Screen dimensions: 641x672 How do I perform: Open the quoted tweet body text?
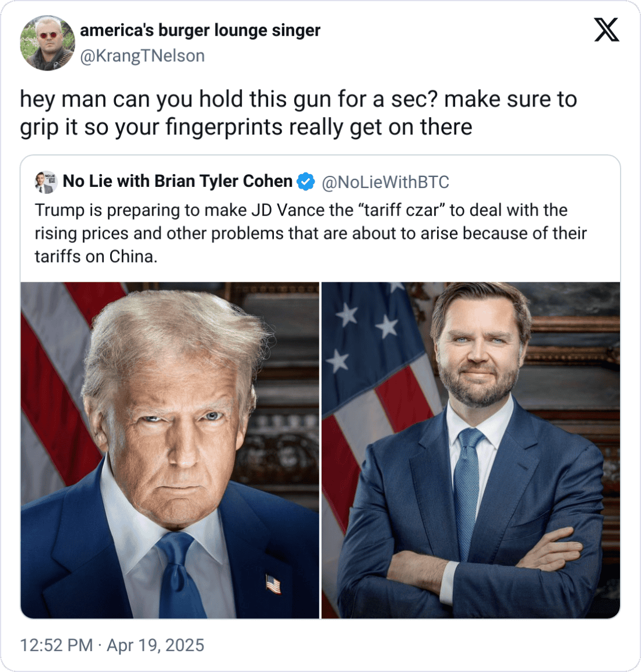point(311,234)
